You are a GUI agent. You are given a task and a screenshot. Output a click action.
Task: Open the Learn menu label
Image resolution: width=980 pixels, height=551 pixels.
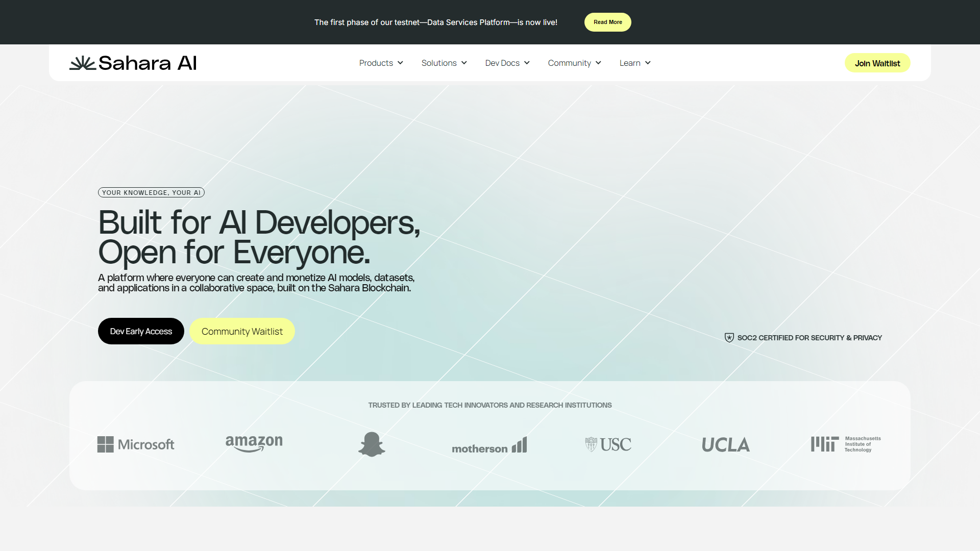[x=630, y=63]
